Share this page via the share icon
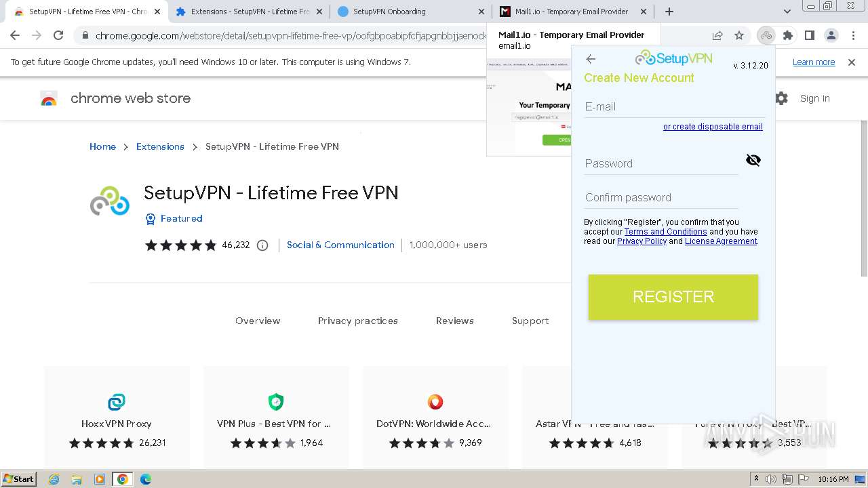Viewport: 868px width, 488px height. [717, 36]
